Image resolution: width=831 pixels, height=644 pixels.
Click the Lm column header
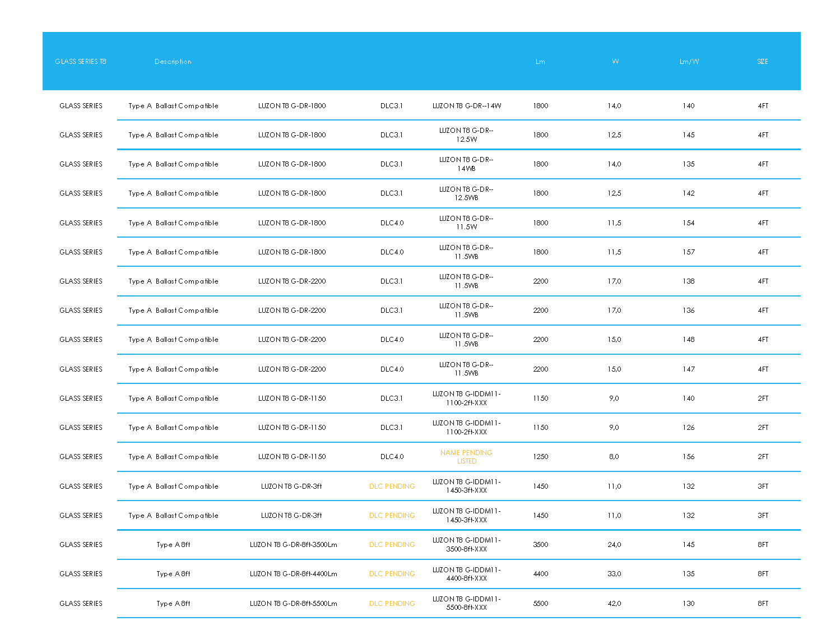click(x=540, y=62)
